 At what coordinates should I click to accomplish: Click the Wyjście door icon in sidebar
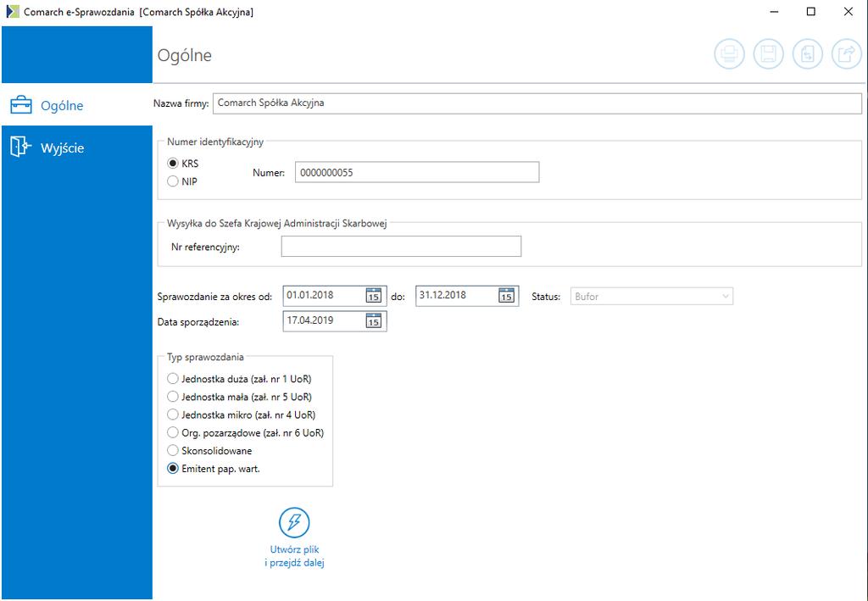tap(21, 147)
